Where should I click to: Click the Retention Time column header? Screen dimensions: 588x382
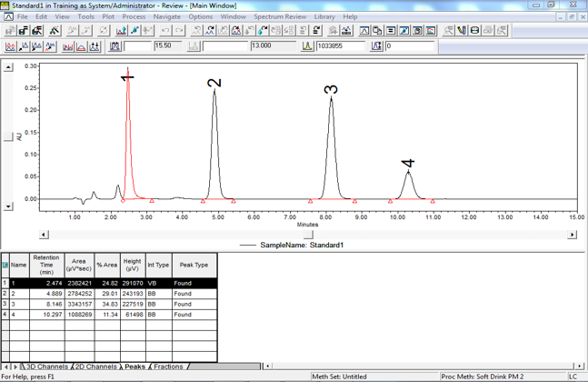pos(46,265)
